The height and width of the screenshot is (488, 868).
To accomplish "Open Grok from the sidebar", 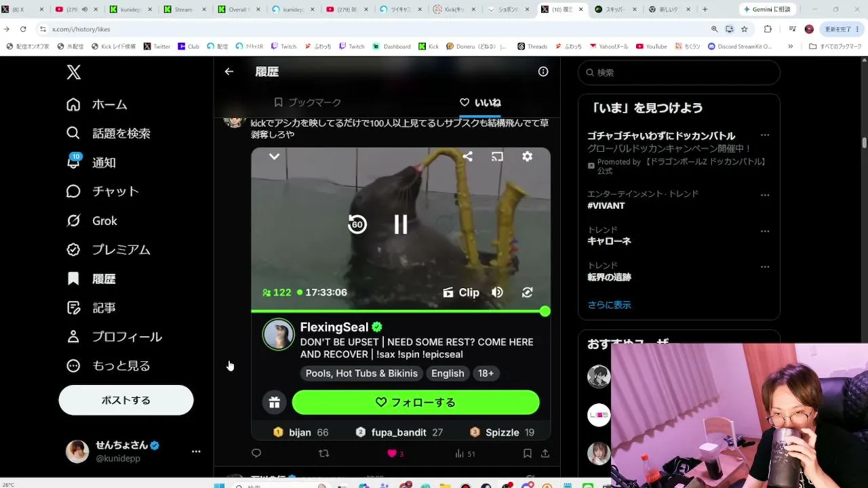I will point(92,221).
